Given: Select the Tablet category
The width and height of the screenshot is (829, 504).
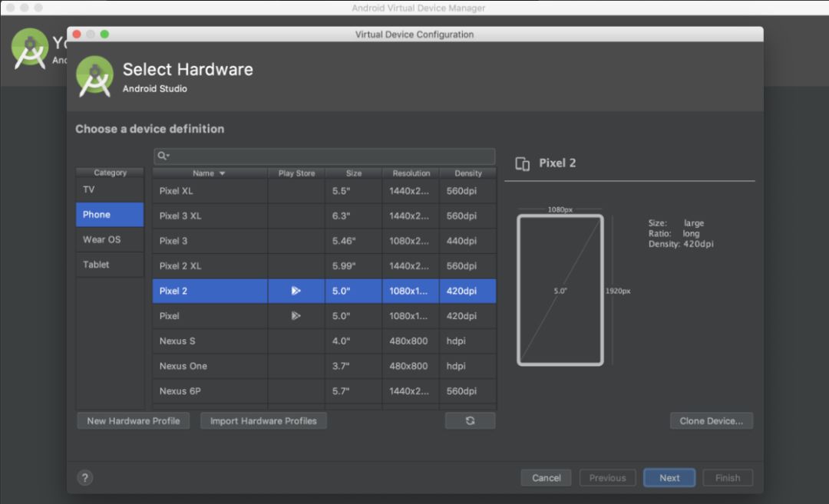Looking at the screenshot, I should click(110, 265).
